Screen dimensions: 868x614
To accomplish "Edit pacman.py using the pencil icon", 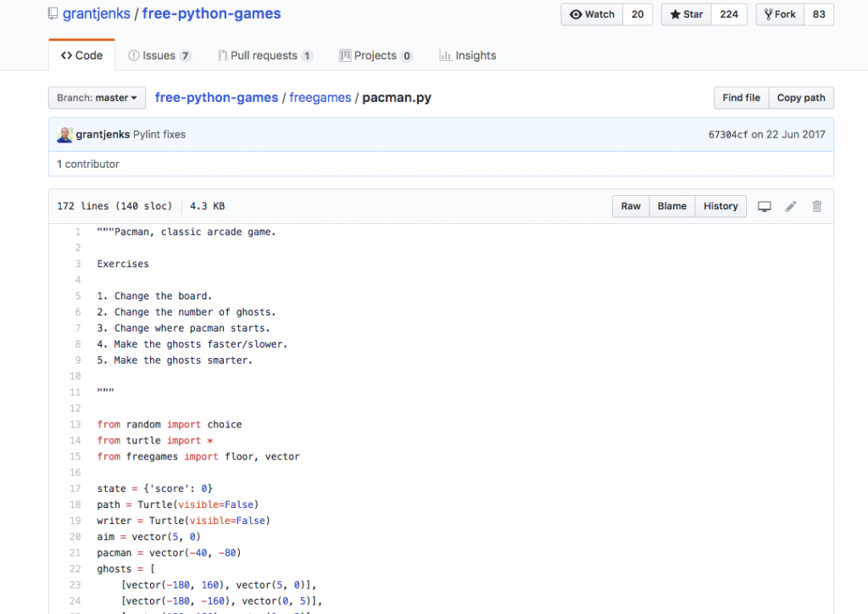I will click(790, 205).
